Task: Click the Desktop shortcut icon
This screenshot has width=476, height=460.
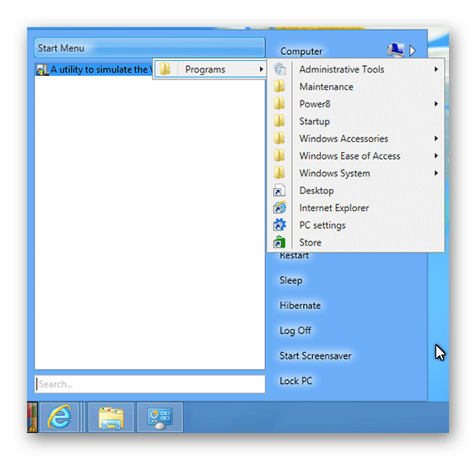Action: pos(279,191)
